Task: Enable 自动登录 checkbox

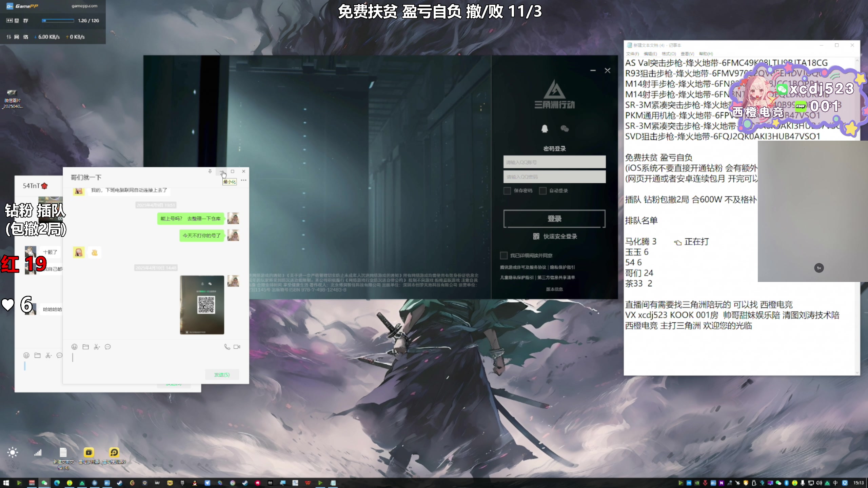Action: point(543,191)
